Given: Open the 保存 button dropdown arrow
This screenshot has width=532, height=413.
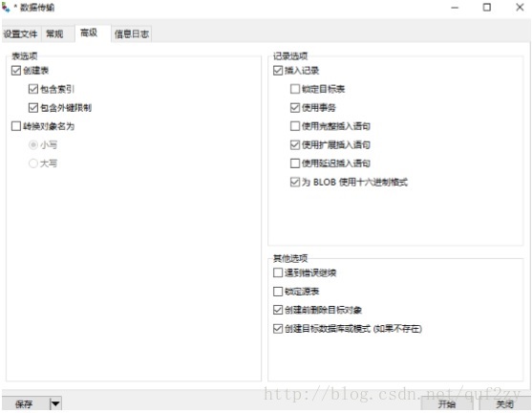Looking at the screenshot, I should (x=55, y=404).
